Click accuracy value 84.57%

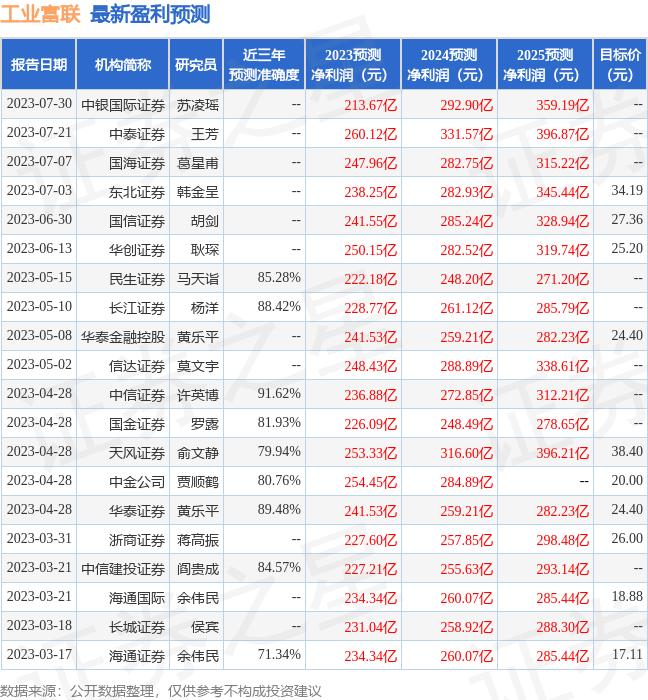(279, 568)
